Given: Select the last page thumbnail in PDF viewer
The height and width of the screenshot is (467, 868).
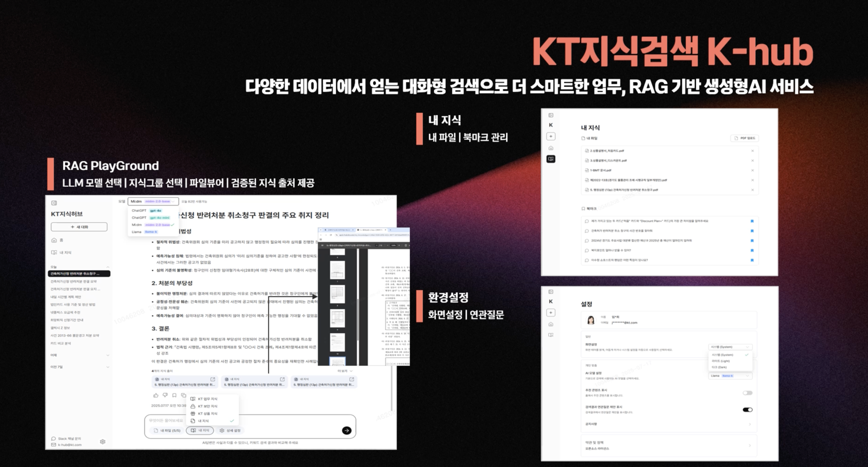Looking at the screenshot, I should (x=338, y=362).
